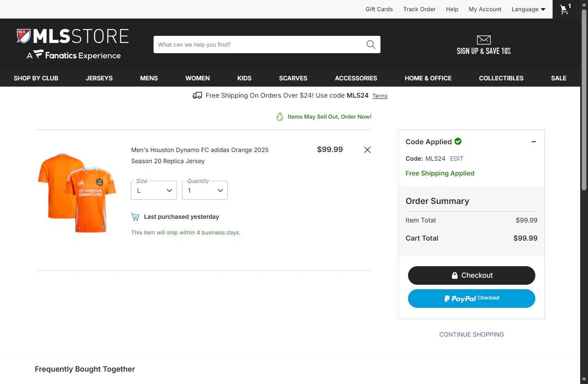Click the black Checkout button
Viewport: 588px width, 384px height.
471,275
